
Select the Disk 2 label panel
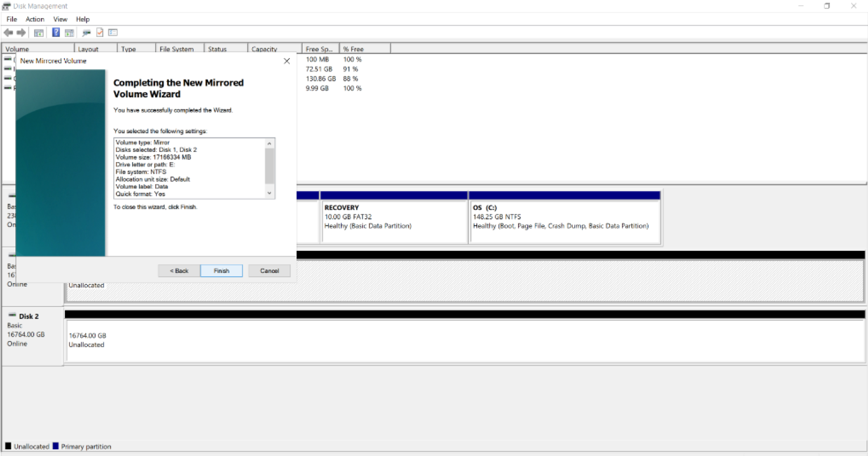pos(32,337)
